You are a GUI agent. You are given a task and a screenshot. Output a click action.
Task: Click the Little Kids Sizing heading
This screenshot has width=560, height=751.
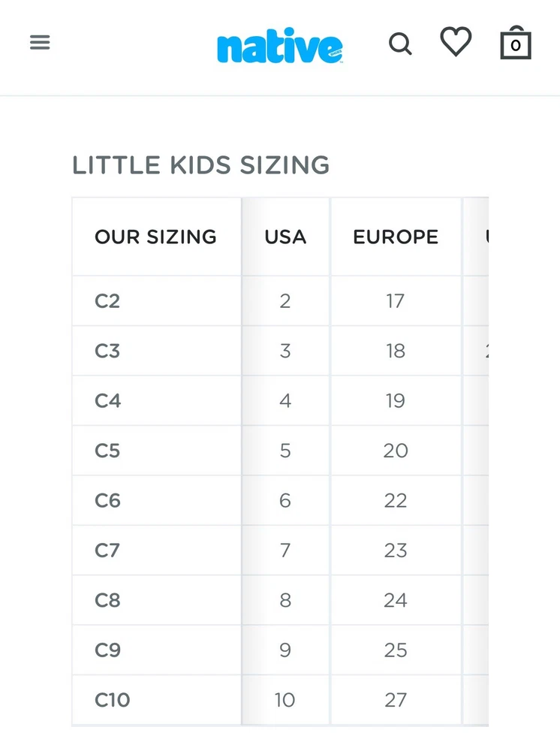coord(200,165)
